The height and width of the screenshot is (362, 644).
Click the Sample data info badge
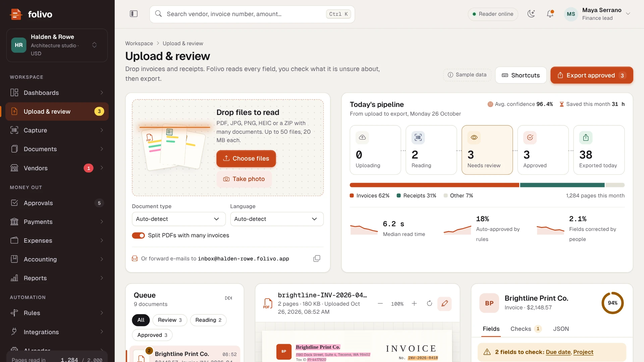point(467,75)
